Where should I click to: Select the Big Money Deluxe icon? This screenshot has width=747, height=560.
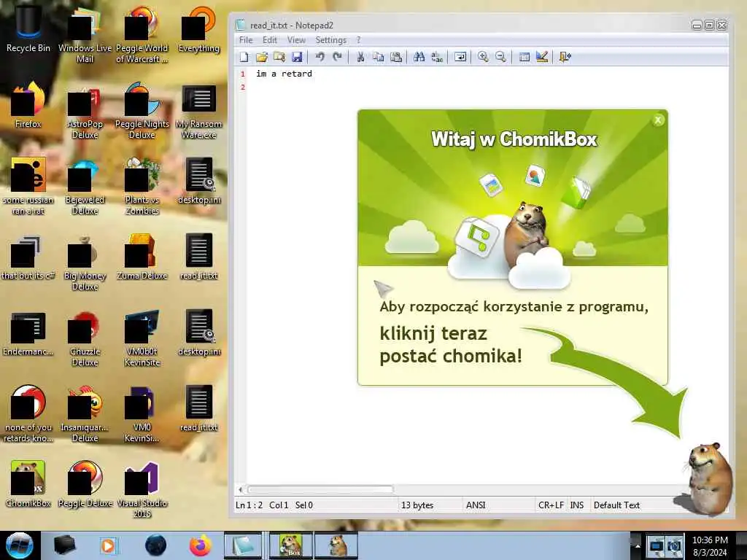tap(85, 262)
